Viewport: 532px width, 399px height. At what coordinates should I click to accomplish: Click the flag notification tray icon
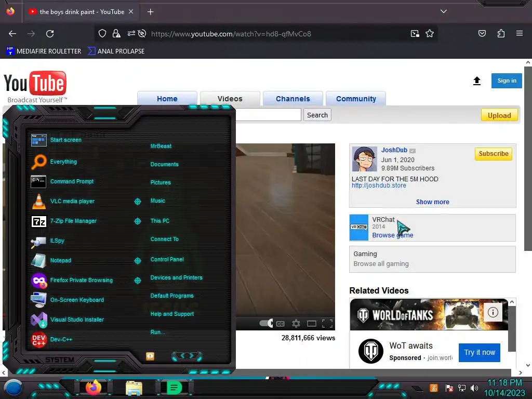[449, 388]
